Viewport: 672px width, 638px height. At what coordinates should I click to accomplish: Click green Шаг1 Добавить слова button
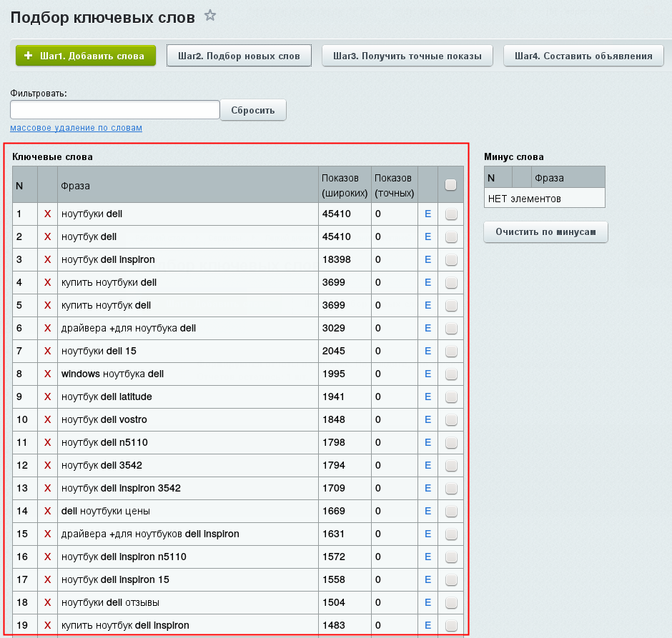point(86,56)
